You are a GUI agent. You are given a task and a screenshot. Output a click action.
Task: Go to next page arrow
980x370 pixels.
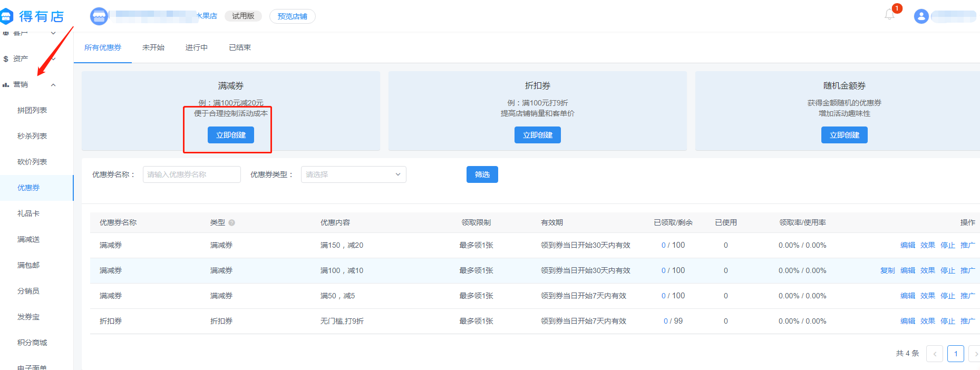pos(975,354)
